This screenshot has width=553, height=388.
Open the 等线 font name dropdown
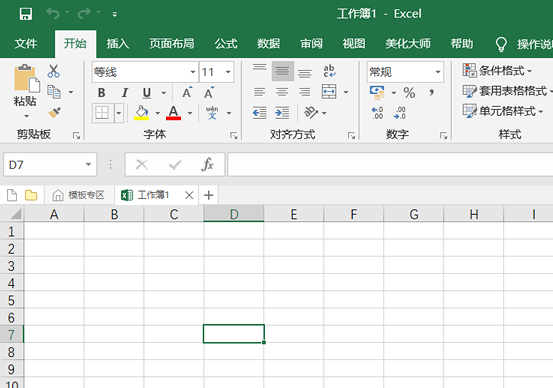(x=193, y=72)
